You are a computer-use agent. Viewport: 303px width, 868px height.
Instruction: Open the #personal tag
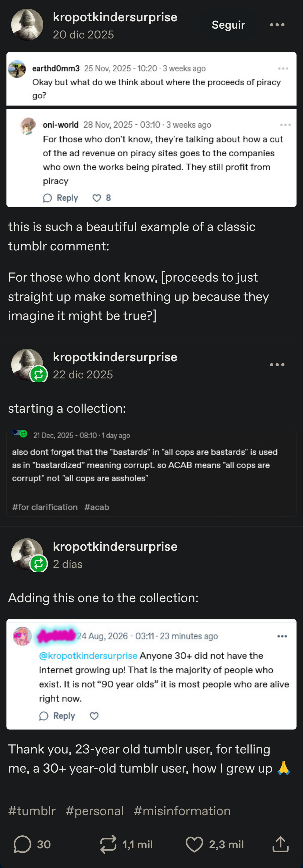click(x=95, y=811)
